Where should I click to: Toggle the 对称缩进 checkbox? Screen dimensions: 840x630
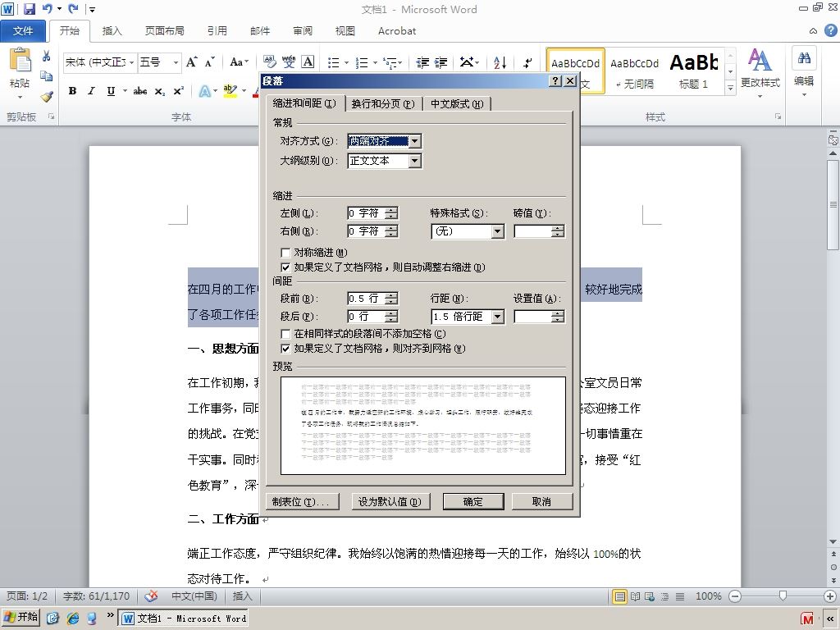[285, 253]
